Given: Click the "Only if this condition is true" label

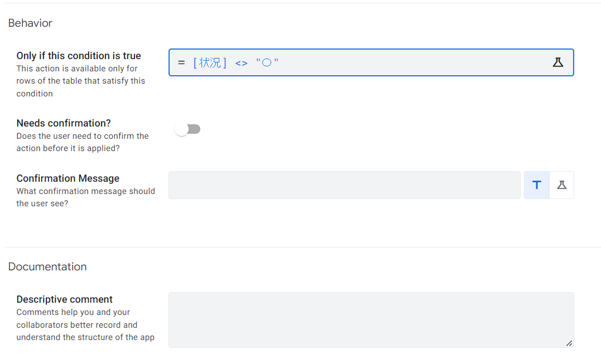Looking at the screenshot, I should coord(79,56).
